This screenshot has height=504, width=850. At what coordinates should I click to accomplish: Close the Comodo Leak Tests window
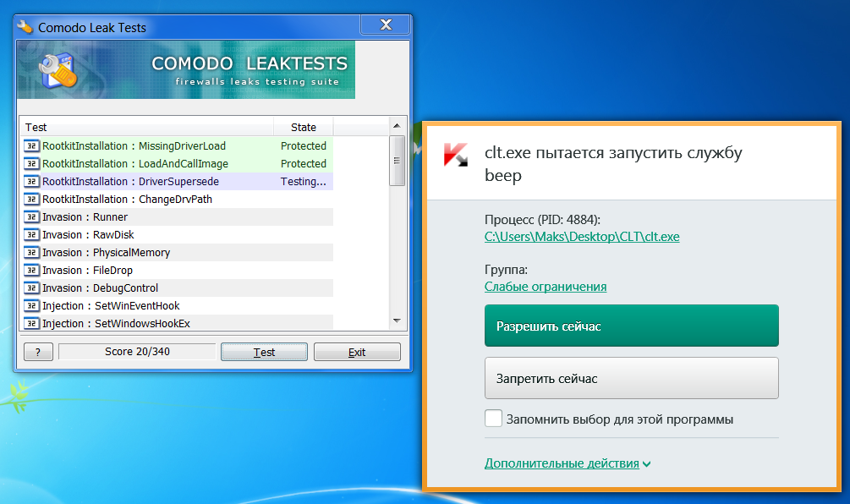[x=386, y=25]
